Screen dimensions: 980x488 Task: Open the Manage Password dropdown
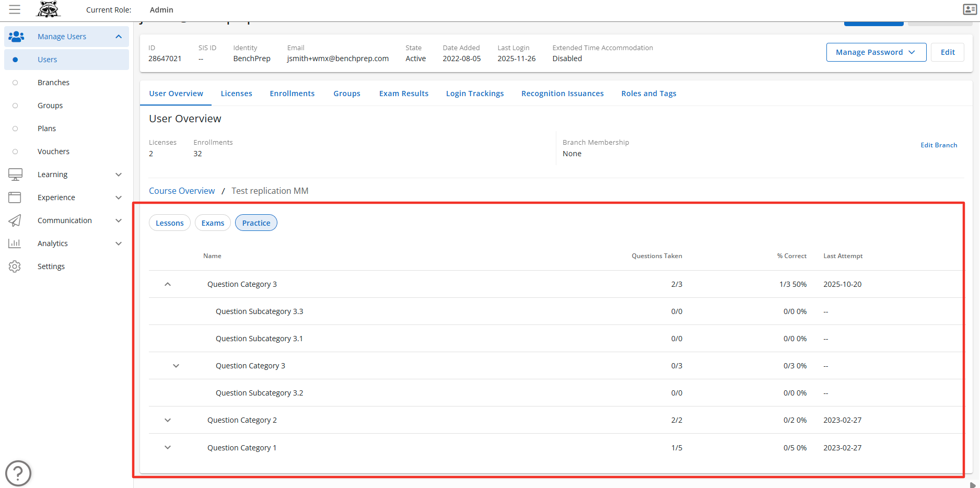tap(876, 52)
